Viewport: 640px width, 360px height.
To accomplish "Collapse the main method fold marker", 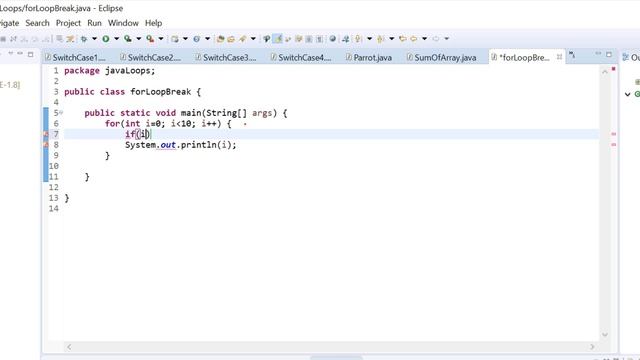I will pos(61,112).
